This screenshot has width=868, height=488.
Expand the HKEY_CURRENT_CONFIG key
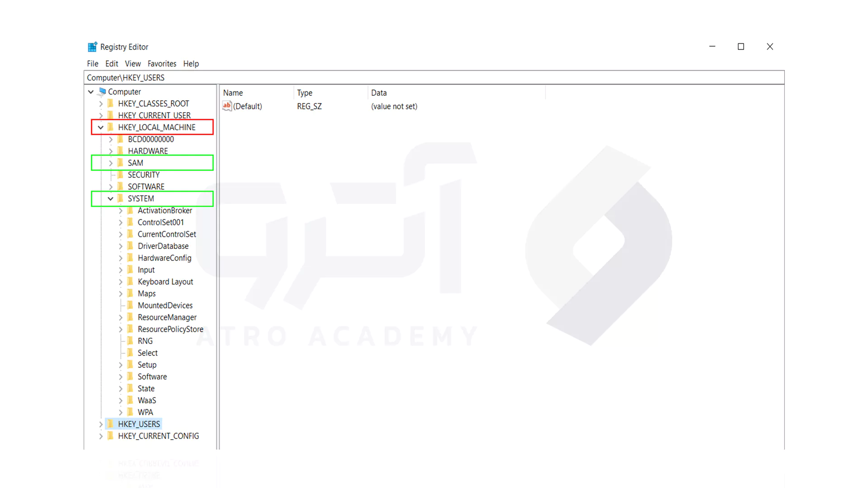[100, 436]
